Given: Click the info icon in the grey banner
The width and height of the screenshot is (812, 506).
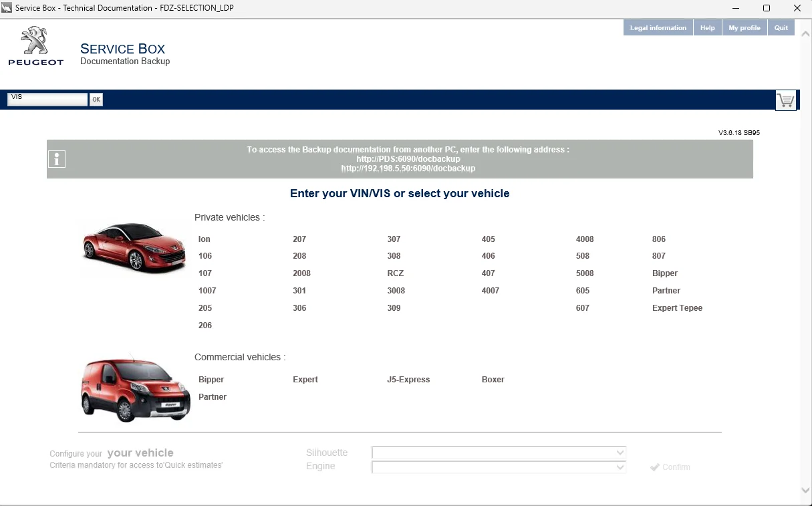Looking at the screenshot, I should (57, 159).
